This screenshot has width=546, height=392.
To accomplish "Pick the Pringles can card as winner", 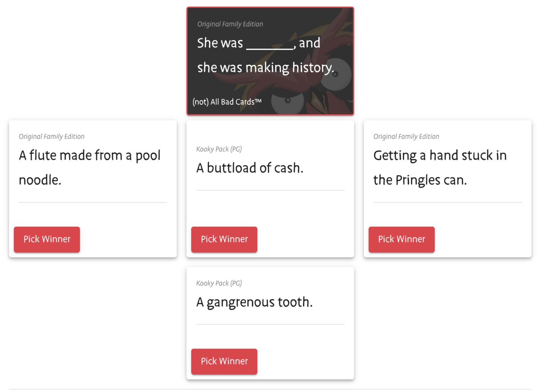I will coord(401,239).
